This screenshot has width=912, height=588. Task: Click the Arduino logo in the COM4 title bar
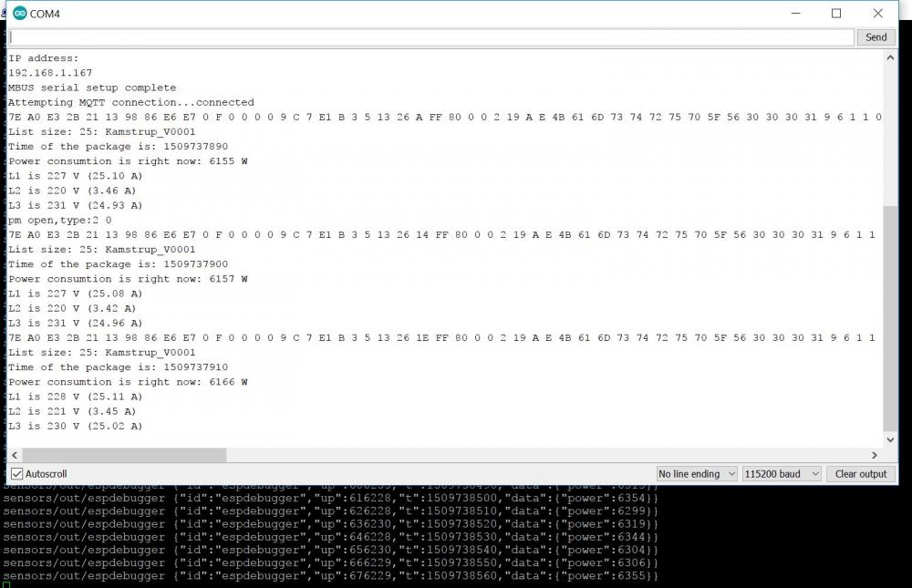[x=20, y=14]
